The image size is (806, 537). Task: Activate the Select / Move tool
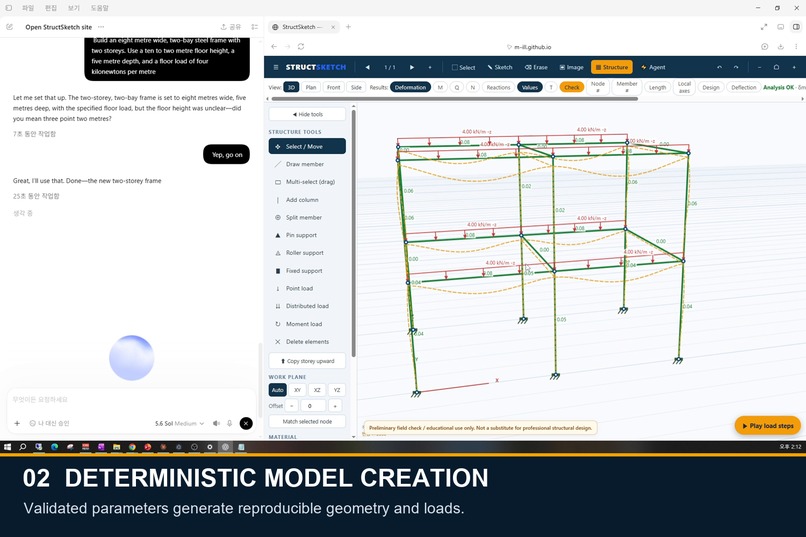(x=307, y=146)
